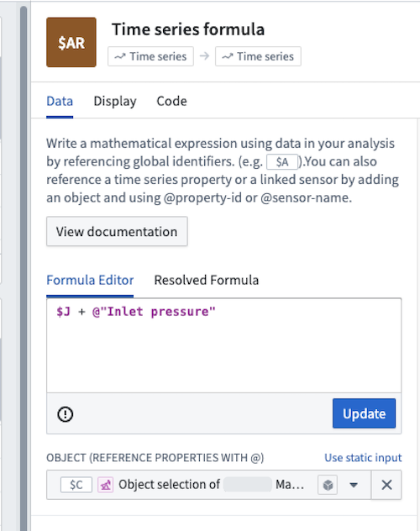Expand the object selection dropdown arrow
The height and width of the screenshot is (531, 420).
click(x=354, y=485)
